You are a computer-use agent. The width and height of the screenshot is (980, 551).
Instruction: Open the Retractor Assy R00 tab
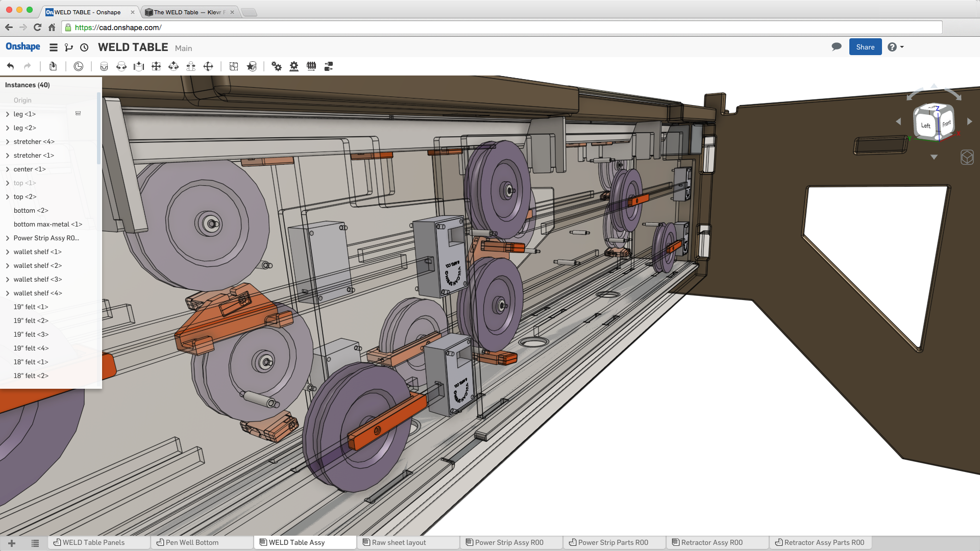(x=711, y=542)
